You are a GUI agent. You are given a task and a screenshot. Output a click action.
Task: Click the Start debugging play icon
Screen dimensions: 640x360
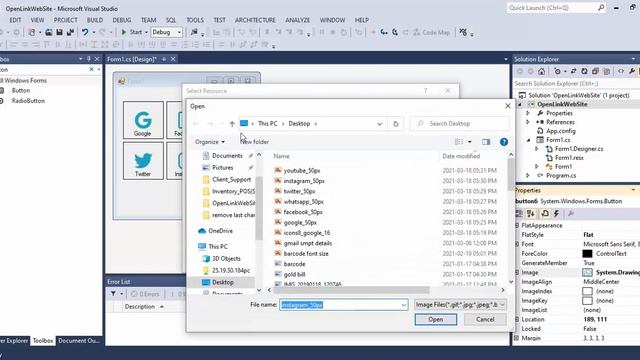124,32
